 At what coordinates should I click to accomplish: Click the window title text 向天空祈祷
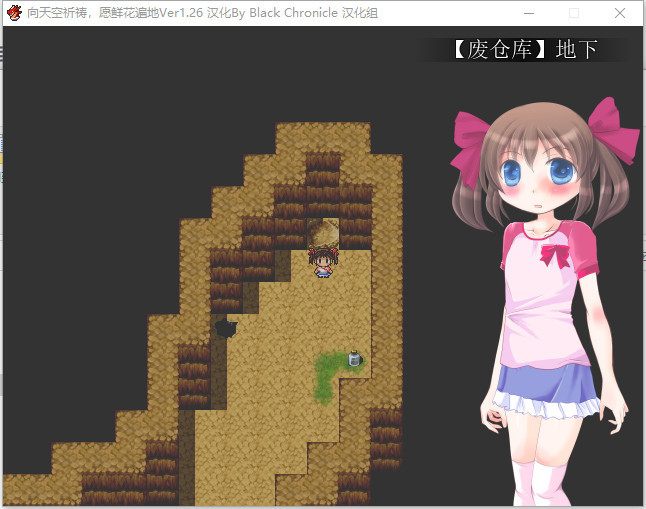coord(57,13)
